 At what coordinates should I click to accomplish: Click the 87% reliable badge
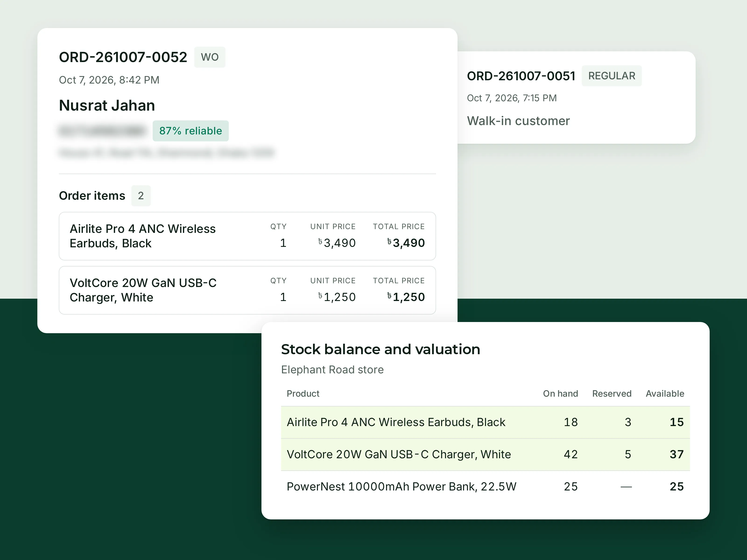click(190, 131)
